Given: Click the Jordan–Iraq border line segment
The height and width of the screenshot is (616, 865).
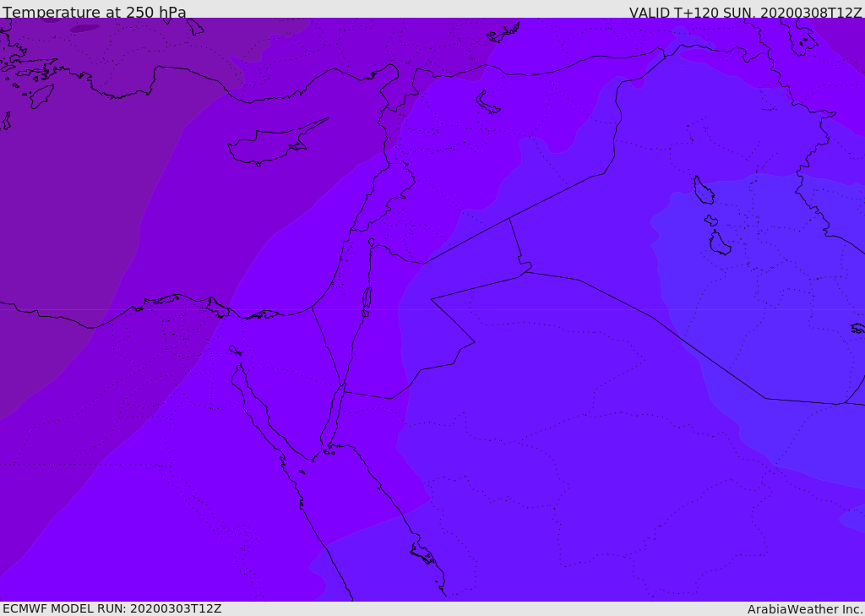Looking at the screenshot, I should pos(514,240).
